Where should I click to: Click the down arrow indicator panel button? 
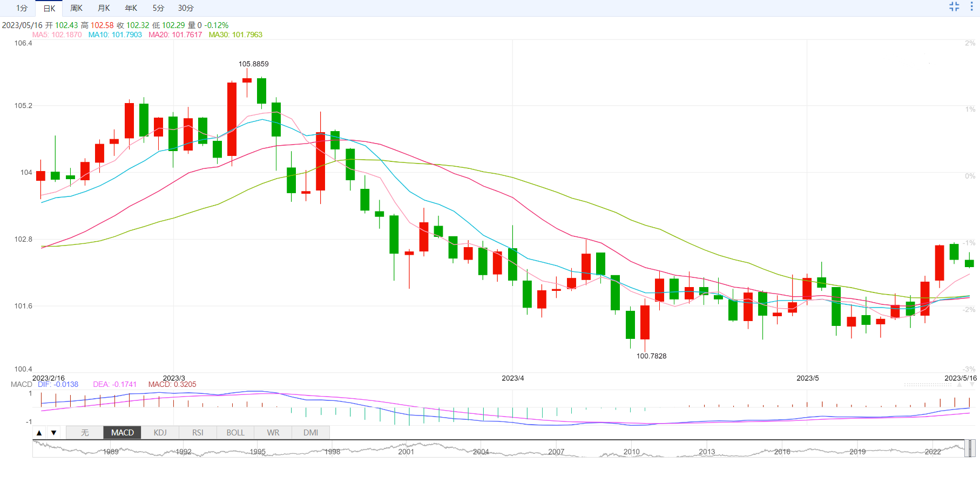53,433
